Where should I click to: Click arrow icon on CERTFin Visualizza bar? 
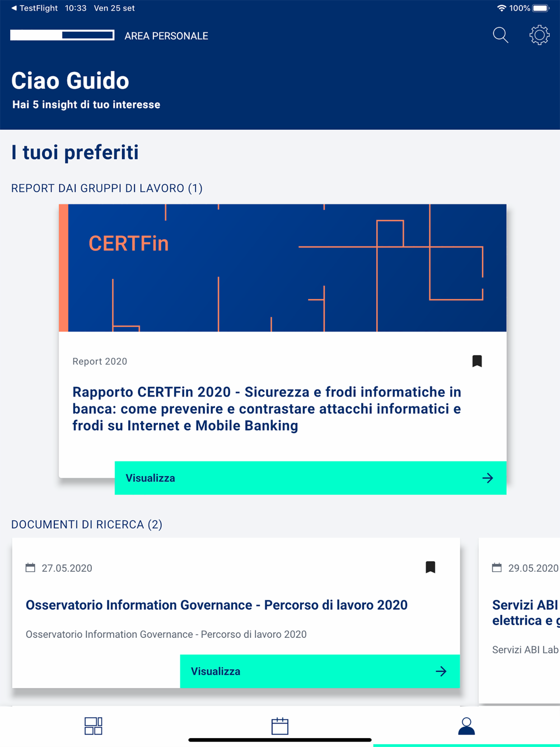pyautogui.click(x=488, y=478)
